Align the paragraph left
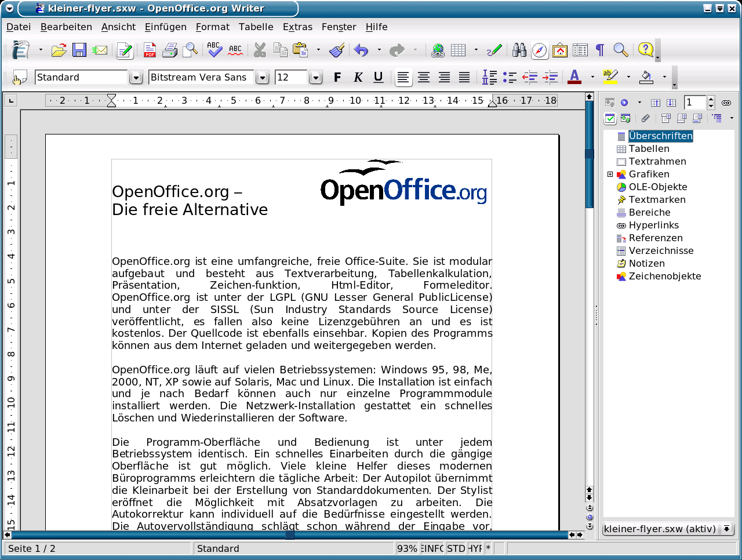The image size is (742, 560). 403,78
